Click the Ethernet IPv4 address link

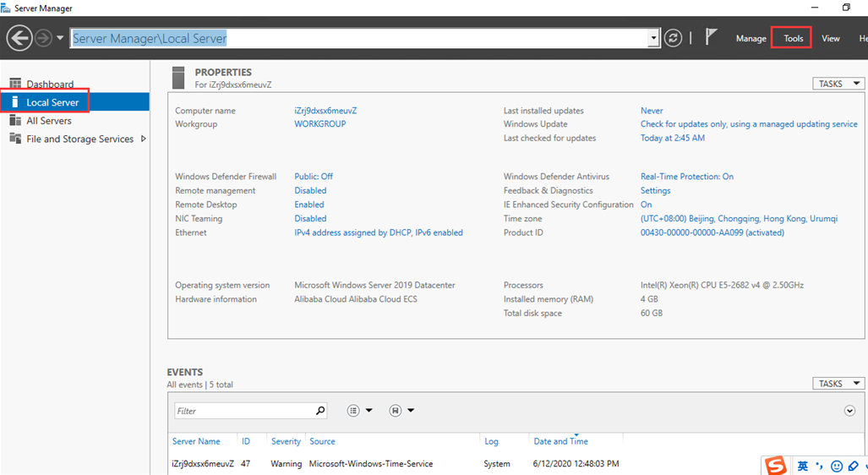click(x=378, y=232)
